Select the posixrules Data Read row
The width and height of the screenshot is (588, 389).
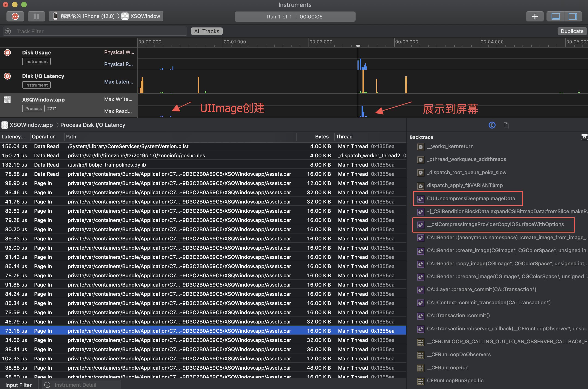[203, 156]
